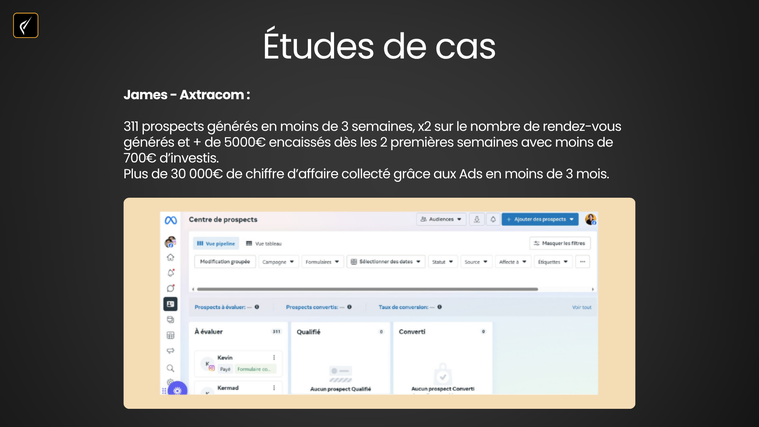Open the Audiences dropdown
The image size is (759, 427).
click(x=441, y=219)
